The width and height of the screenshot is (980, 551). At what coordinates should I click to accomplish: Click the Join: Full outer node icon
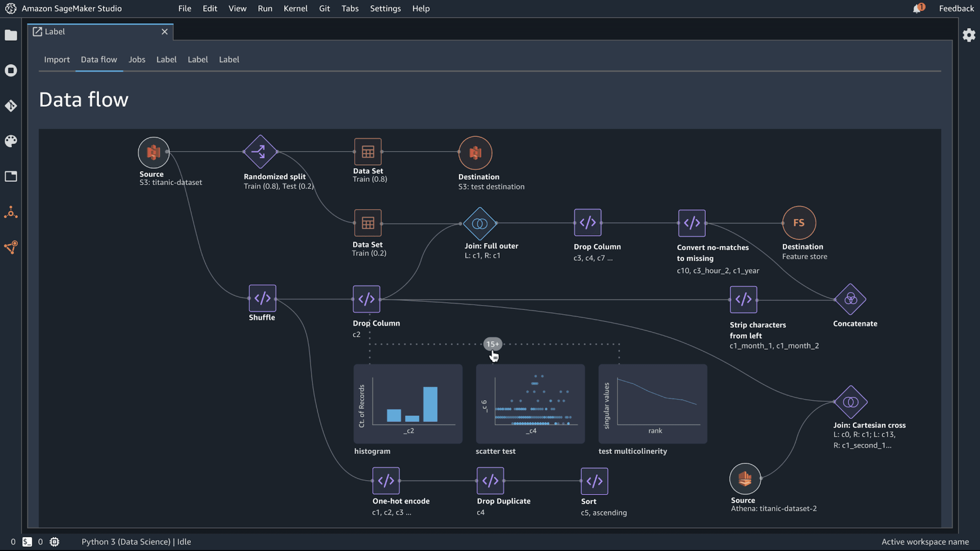click(x=480, y=224)
